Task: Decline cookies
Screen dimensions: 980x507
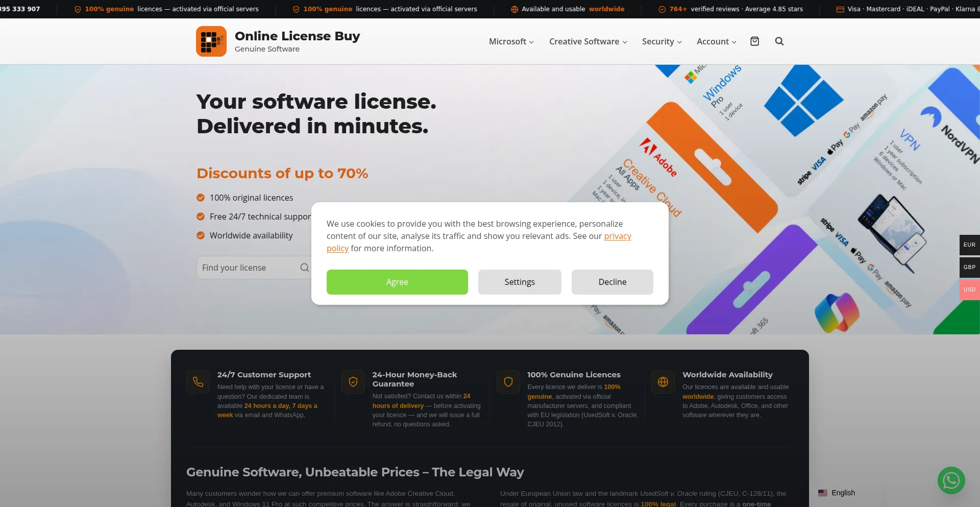Action: (612, 282)
